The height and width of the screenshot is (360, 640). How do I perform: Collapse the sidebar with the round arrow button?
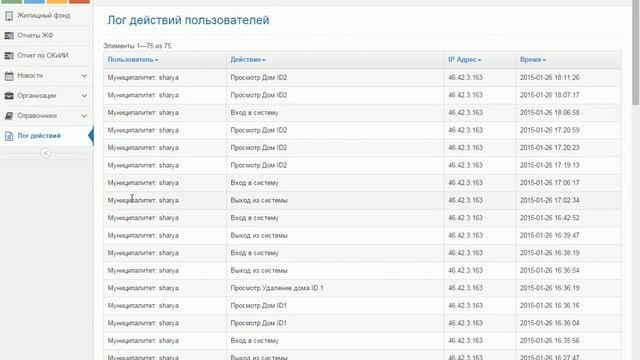pos(45,153)
